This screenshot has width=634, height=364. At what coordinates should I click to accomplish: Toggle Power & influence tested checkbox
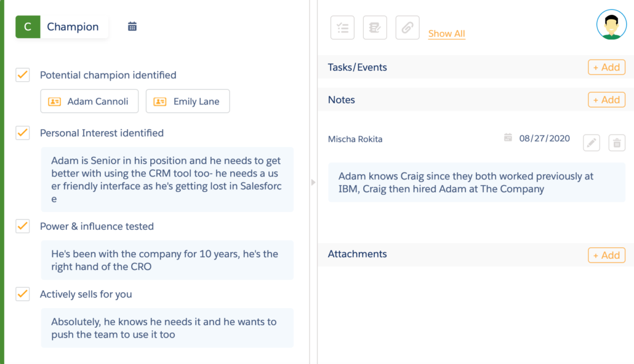pos(23,226)
